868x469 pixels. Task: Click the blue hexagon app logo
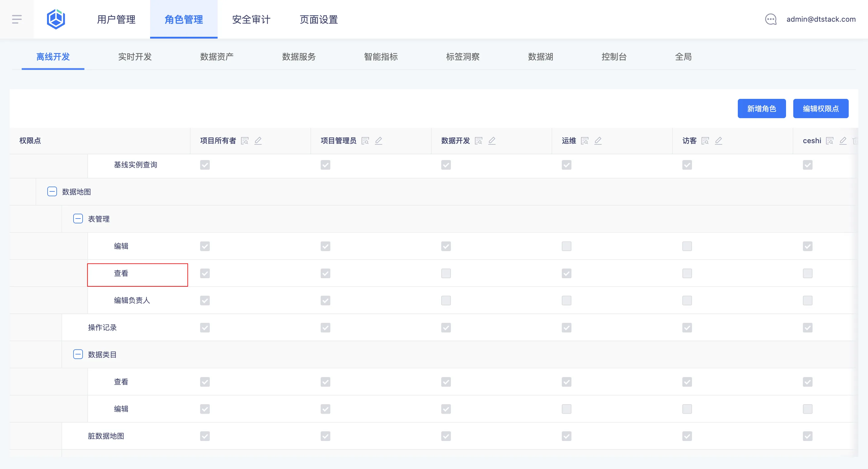pyautogui.click(x=56, y=19)
